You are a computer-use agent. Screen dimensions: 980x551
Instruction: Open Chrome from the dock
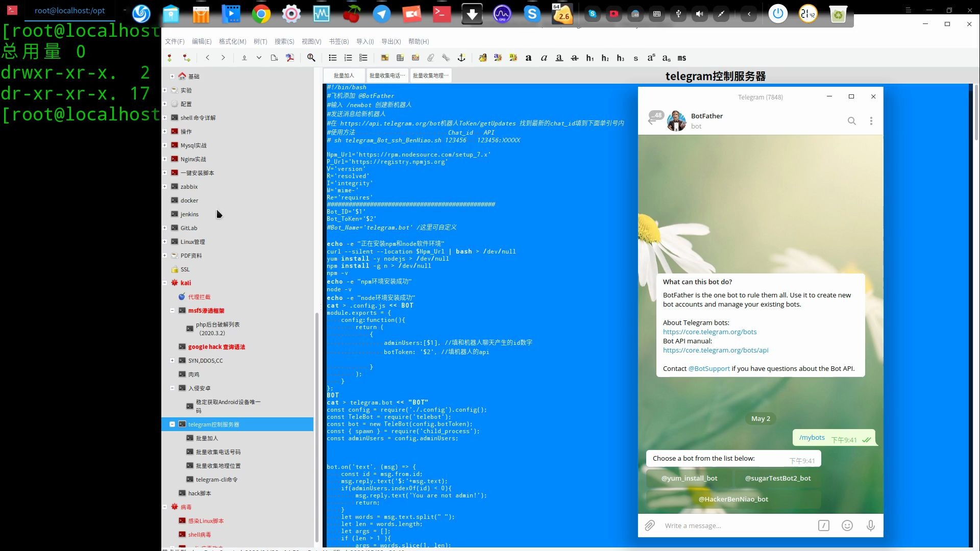[261, 14]
